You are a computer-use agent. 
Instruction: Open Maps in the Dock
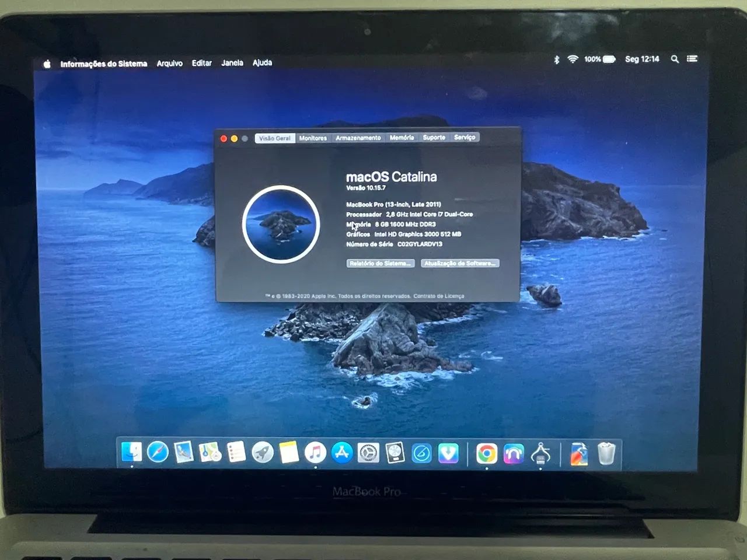coord(210,452)
